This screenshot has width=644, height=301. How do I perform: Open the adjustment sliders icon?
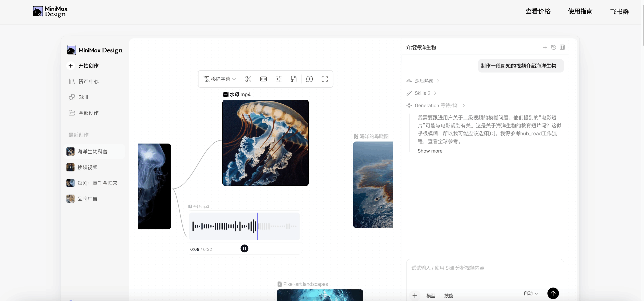point(279,79)
